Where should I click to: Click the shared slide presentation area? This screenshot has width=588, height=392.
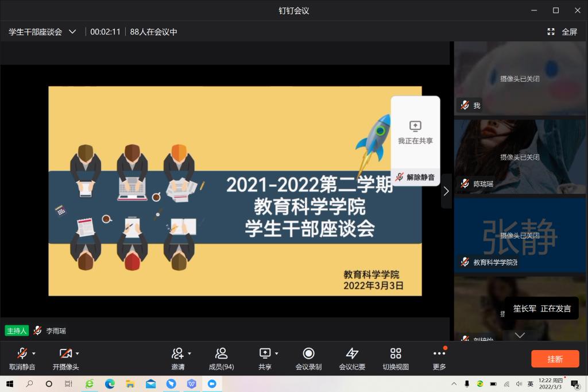pyautogui.click(x=235, y=191)
